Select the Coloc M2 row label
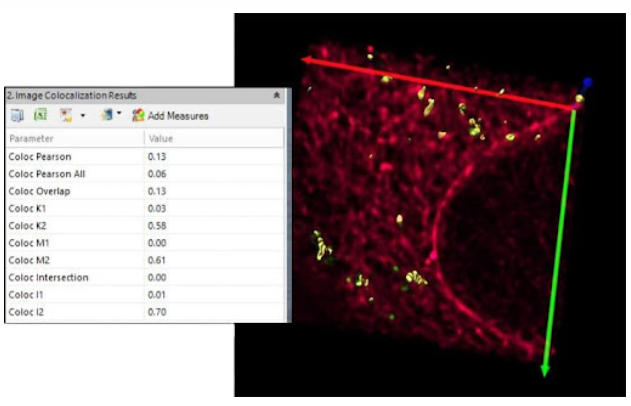This screenshot has height=406, width=631. point(29,260)
